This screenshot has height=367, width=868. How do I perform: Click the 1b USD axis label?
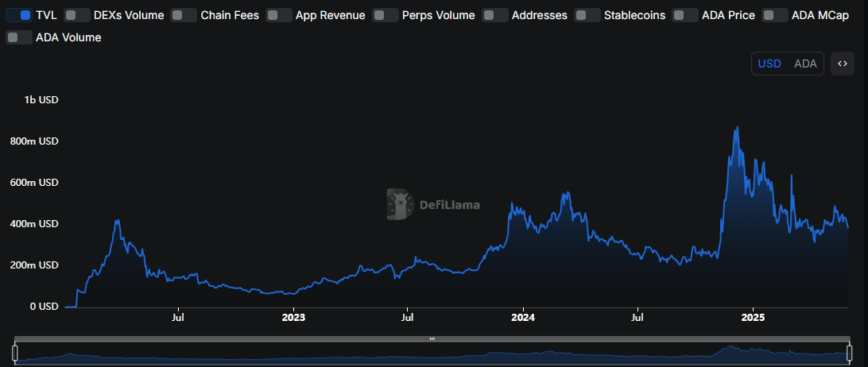(41, 100)
